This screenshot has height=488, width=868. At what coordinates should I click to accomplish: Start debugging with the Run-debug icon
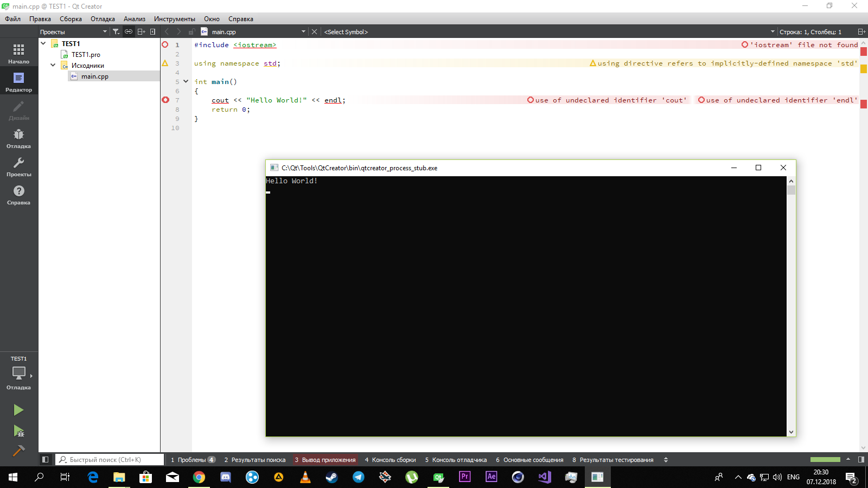pyautogui.click(x=18, y=431)
